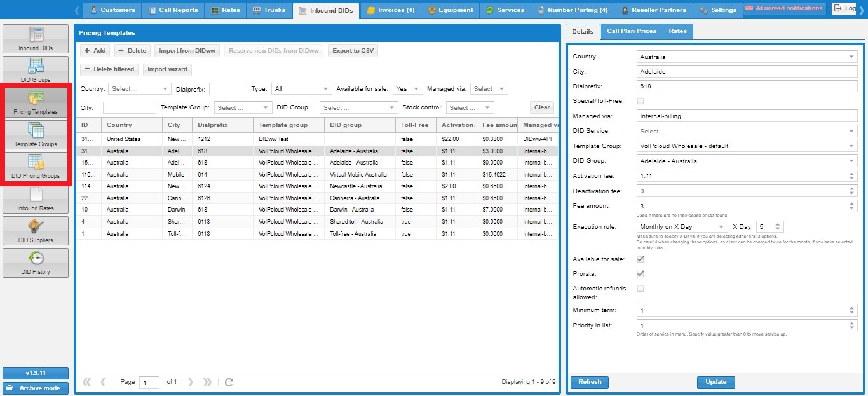Image resolution: width=868 pixels, height=396 pixels.
Task: Enable Automatic refunds allowed checkbox
Action: click(641, 289)
